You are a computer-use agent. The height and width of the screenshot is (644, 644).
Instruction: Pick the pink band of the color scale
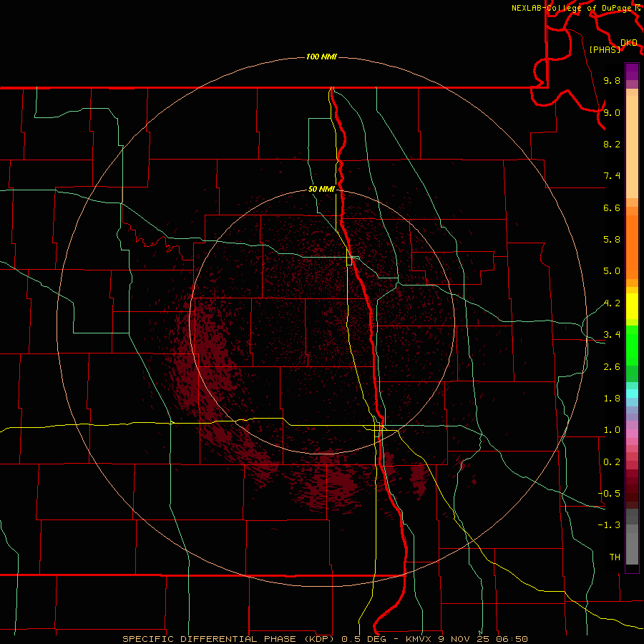[632, 434]
